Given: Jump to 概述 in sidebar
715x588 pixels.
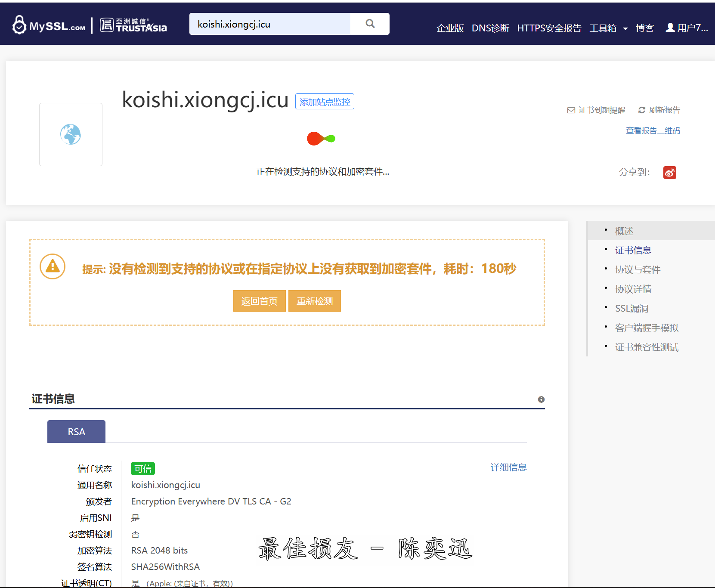Looking at the screenshot, I should coord(624,231).
